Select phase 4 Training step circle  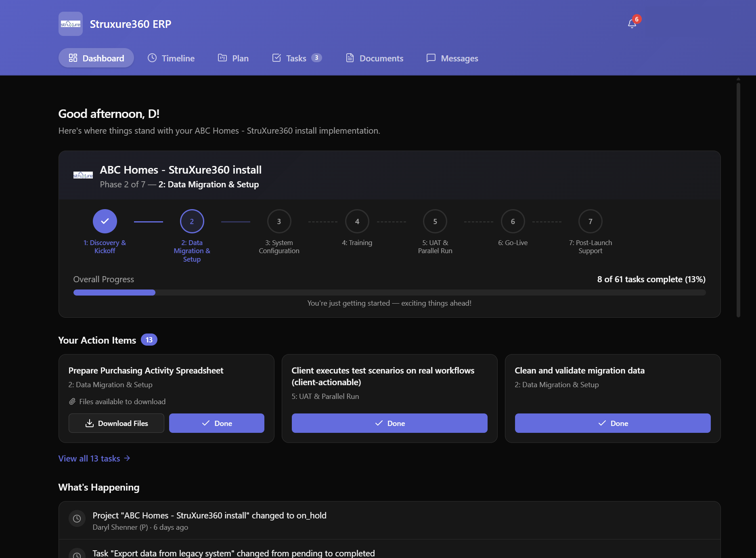(x=357, y=221)
